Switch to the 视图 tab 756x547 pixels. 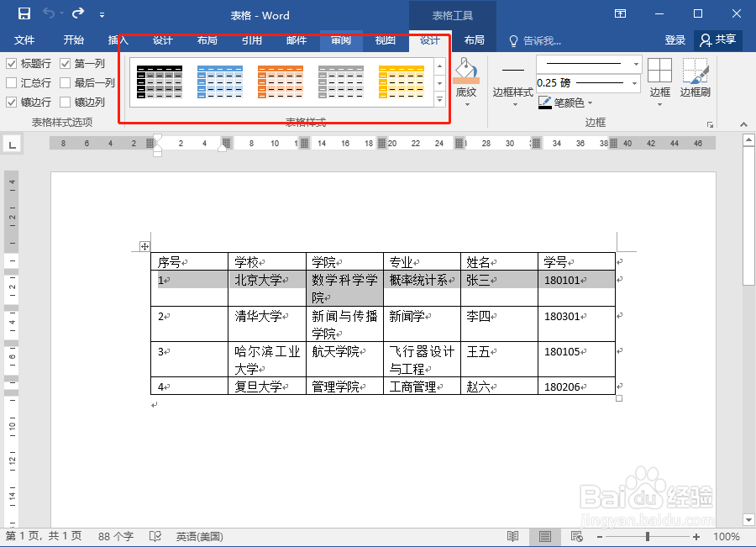(386, 40)
